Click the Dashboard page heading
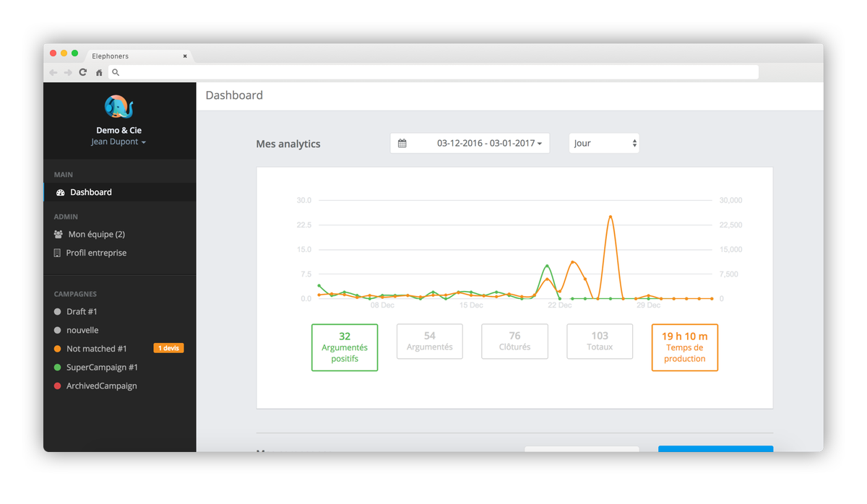Viewport: 867px width, 504px height. (234, 95)
